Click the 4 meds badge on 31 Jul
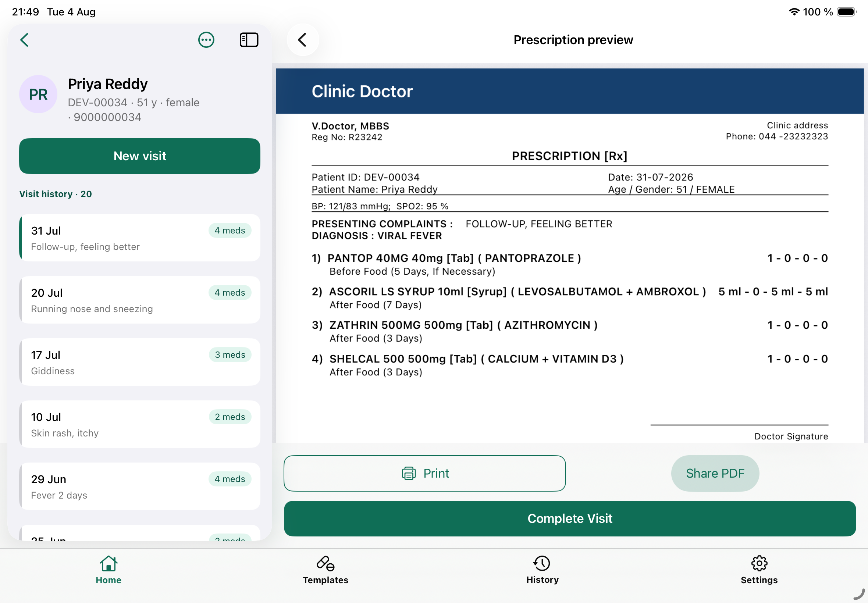 coord(230,231)
